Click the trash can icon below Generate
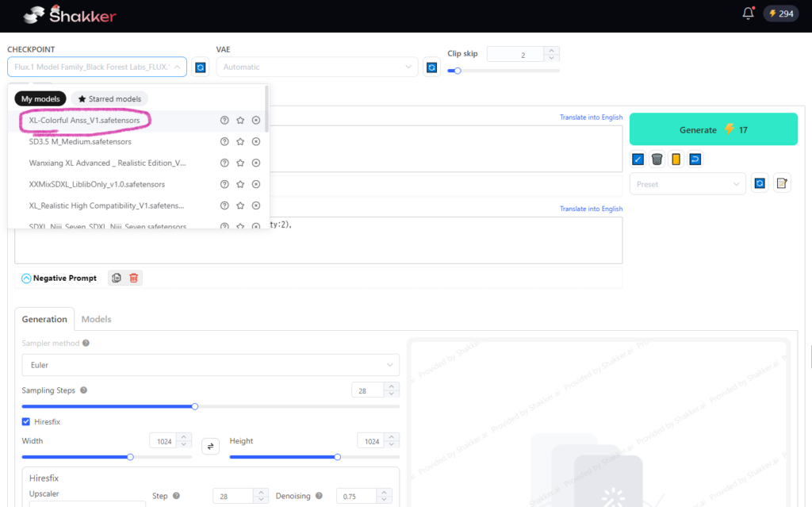 657,159
